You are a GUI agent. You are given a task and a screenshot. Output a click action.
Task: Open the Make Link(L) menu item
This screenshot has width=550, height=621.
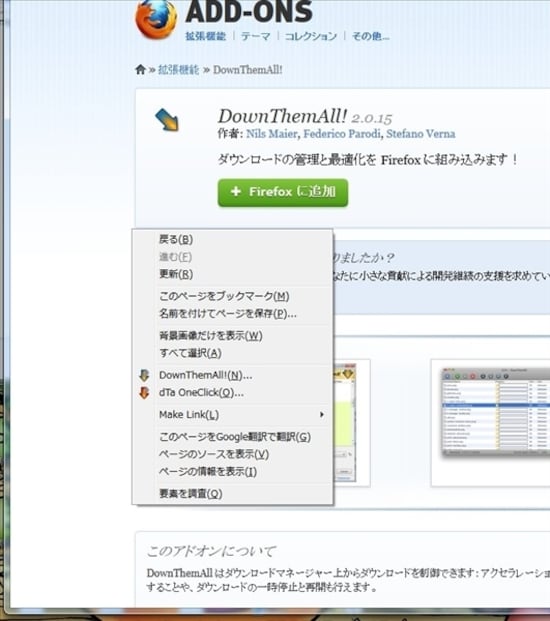[233, 415]
